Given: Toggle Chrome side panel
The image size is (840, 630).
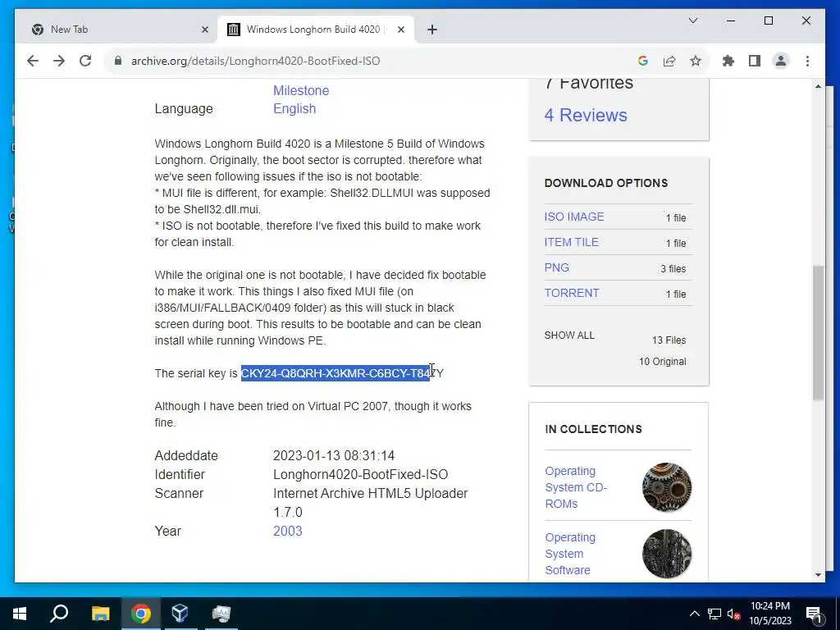Looking at the screenshot, I should coord(755,61).
